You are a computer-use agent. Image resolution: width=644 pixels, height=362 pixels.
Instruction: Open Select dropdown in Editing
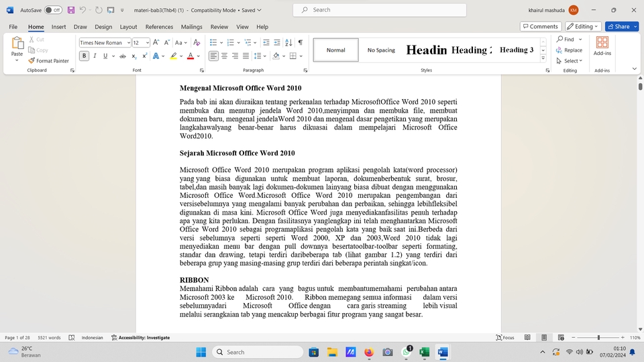[570, 61]
